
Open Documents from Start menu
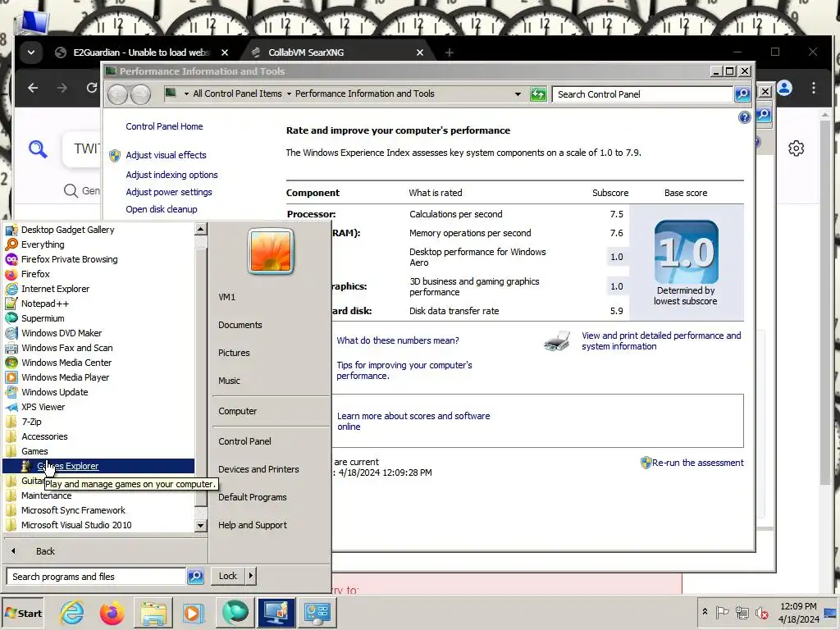pyautogui.click(x=240, y=325)
